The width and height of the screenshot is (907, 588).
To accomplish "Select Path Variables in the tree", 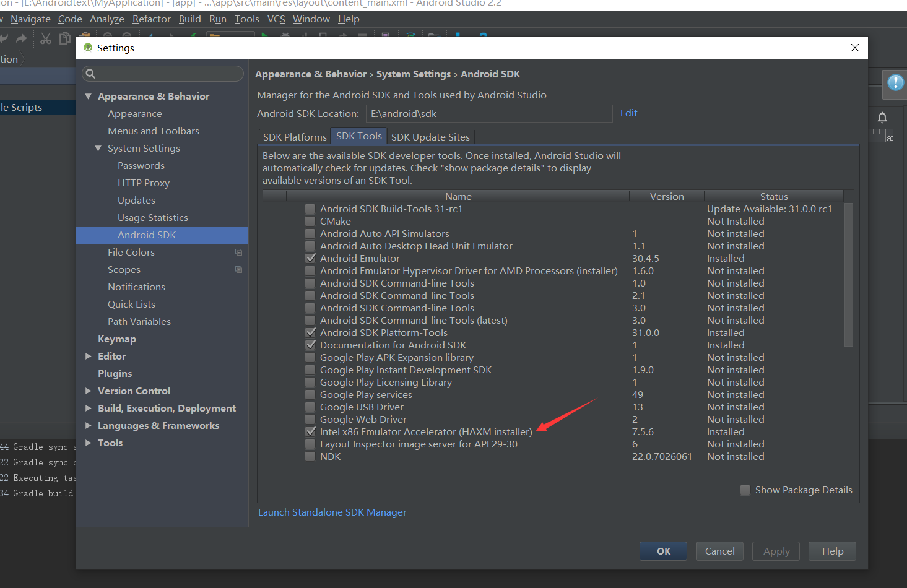I will coord(139,322).
